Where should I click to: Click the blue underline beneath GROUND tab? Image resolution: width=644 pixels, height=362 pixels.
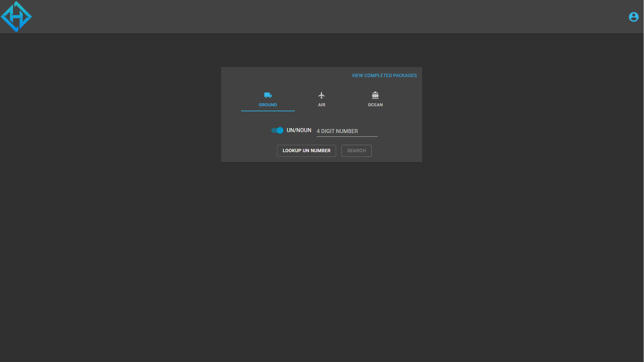(268, 111)
